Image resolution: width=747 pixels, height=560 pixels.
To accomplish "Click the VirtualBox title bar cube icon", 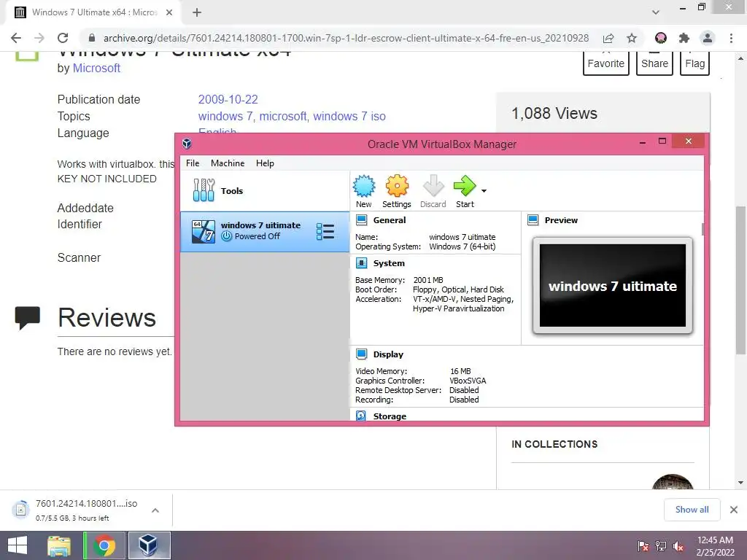I will click(x=187, y=144).
